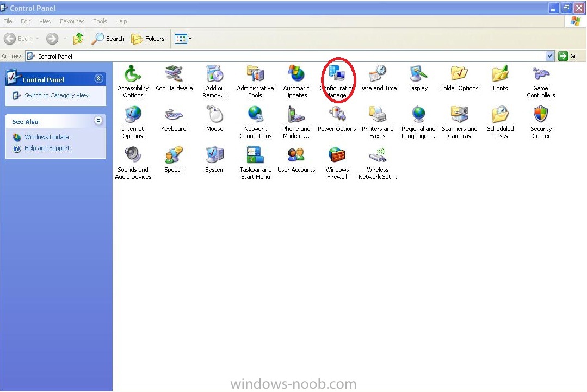Open the Views dropdown button
The width and height of the screenshot is (587, 392).
pyautogui.click(x=183, y=39)
